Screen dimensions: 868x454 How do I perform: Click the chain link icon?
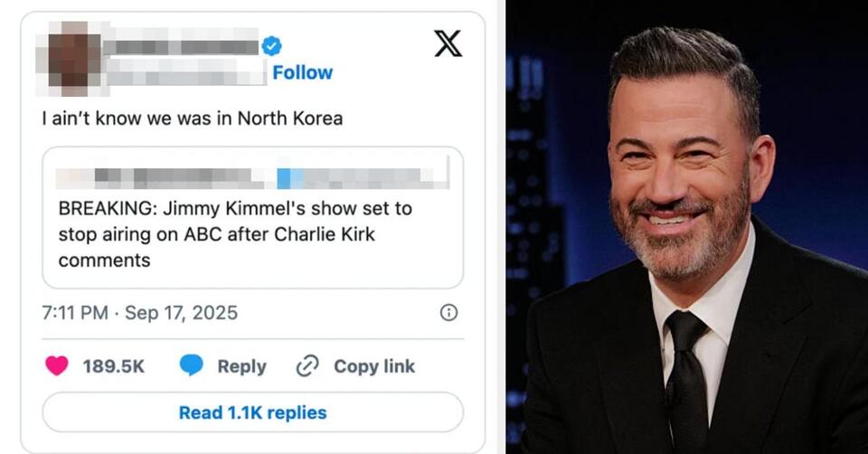[307, 366]
